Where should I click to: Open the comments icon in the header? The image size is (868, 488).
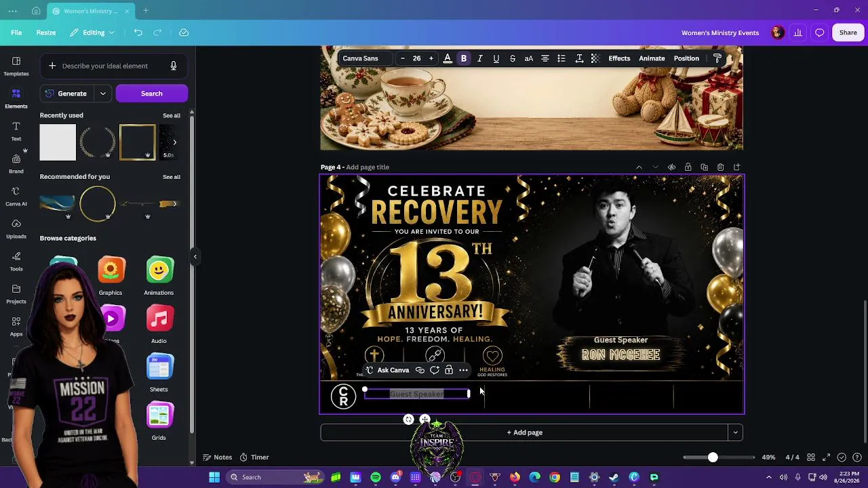click(820, 33)
